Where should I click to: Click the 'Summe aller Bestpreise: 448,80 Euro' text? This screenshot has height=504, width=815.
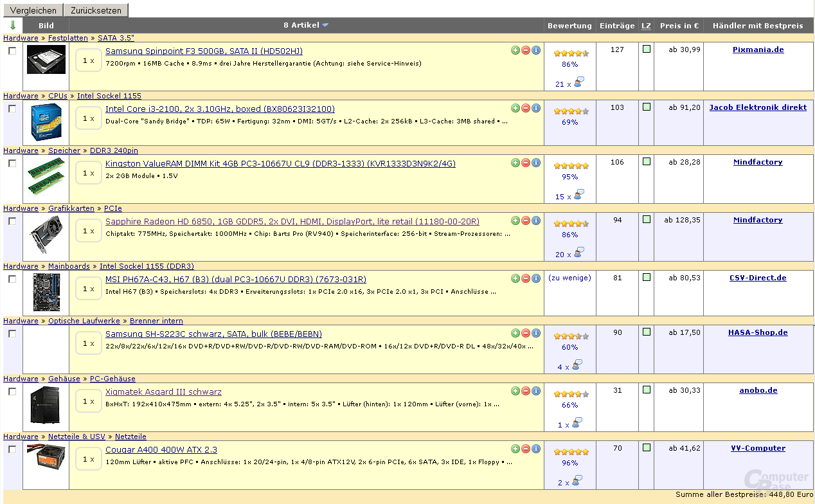[x=744, y=494]
